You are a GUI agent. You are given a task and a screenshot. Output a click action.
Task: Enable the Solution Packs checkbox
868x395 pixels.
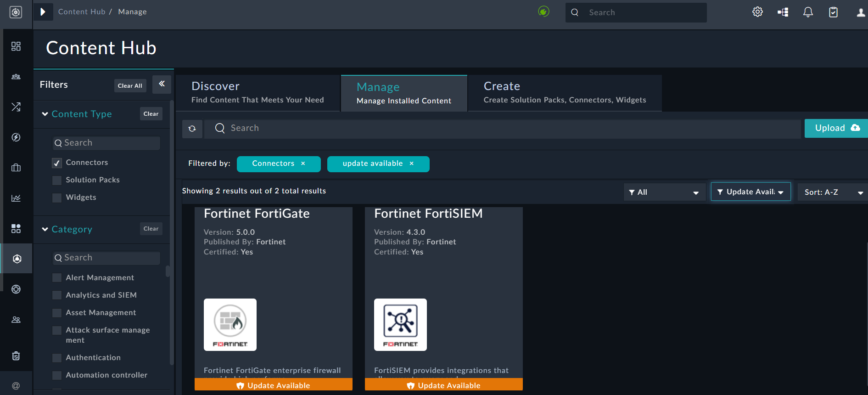[x=57, y=181]
